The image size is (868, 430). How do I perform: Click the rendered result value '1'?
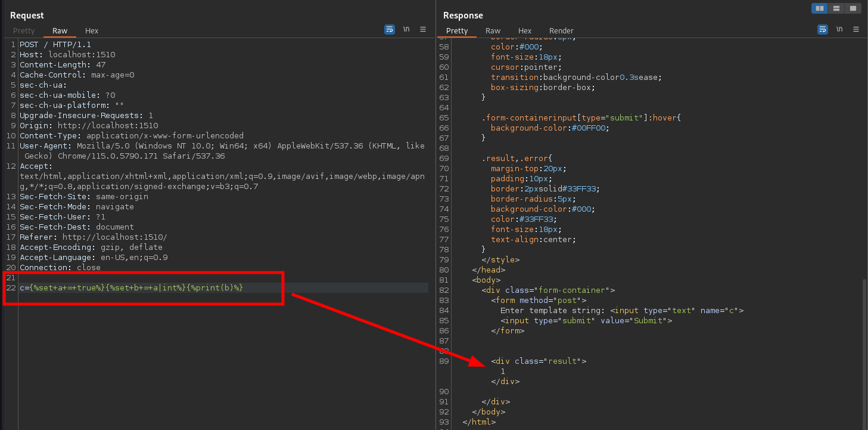[503, 371]
